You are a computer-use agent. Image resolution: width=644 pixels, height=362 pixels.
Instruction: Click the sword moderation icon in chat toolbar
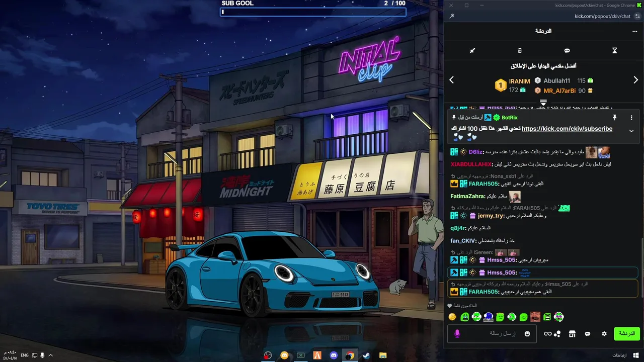pyautogui.click(x=472, y=51)
